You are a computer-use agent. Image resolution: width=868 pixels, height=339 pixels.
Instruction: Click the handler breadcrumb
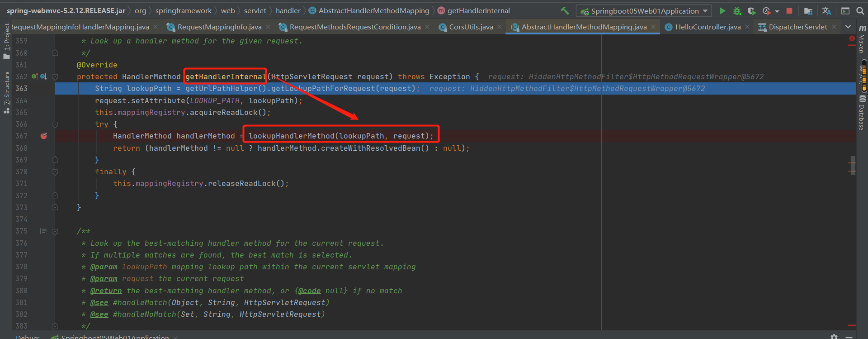click(x=288, y=10)
